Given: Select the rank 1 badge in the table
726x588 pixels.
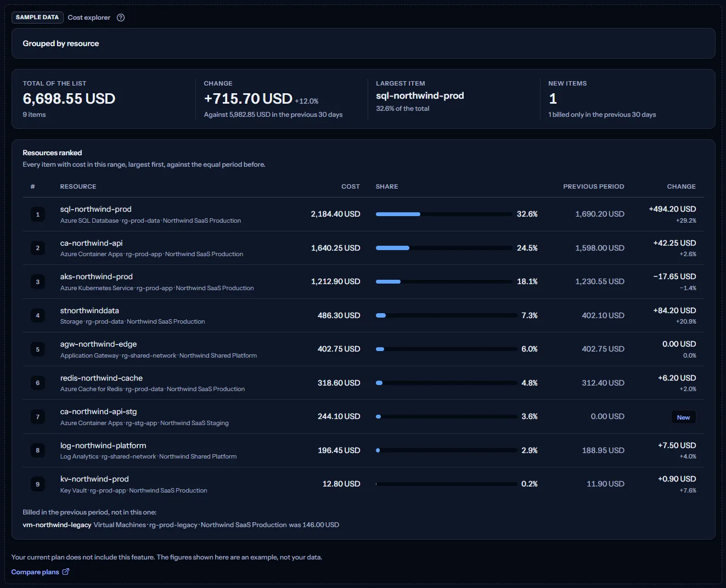Looking at the screenshot, I should (x=38, y=214).
